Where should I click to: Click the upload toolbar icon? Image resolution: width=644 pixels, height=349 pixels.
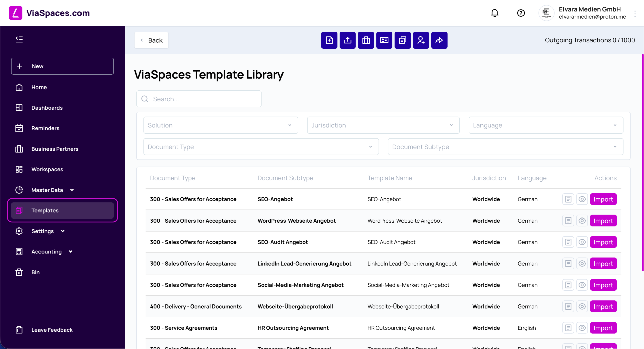(347, 40)
